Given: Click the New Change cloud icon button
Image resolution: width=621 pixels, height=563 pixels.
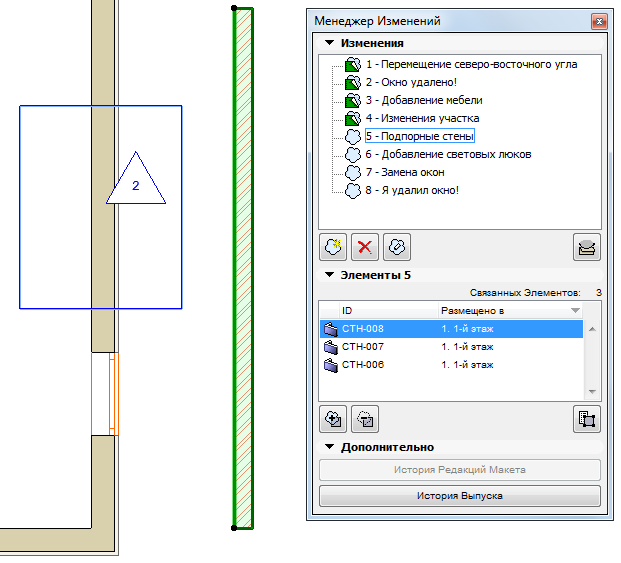Looking at the screenshot, I should [x=333, y=247].
